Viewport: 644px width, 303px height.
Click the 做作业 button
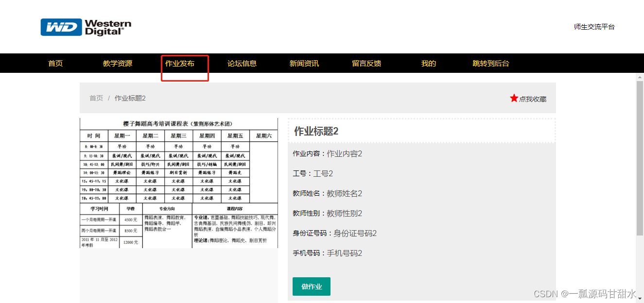click(312, 286)
